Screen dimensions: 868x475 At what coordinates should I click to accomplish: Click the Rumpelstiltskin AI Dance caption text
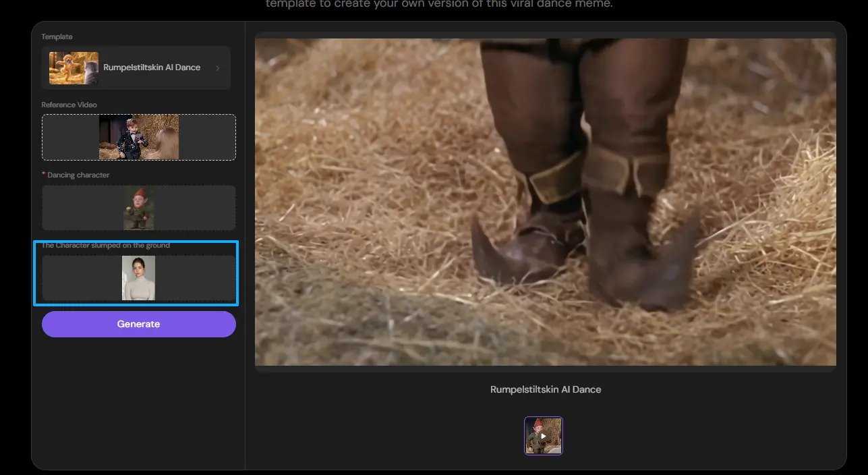546,389
